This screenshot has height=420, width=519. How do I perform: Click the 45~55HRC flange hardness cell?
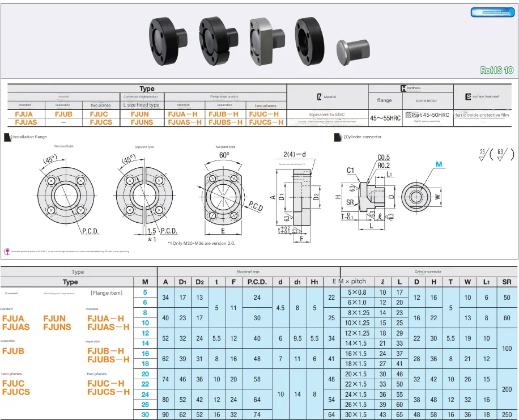(x=385, y=118)
